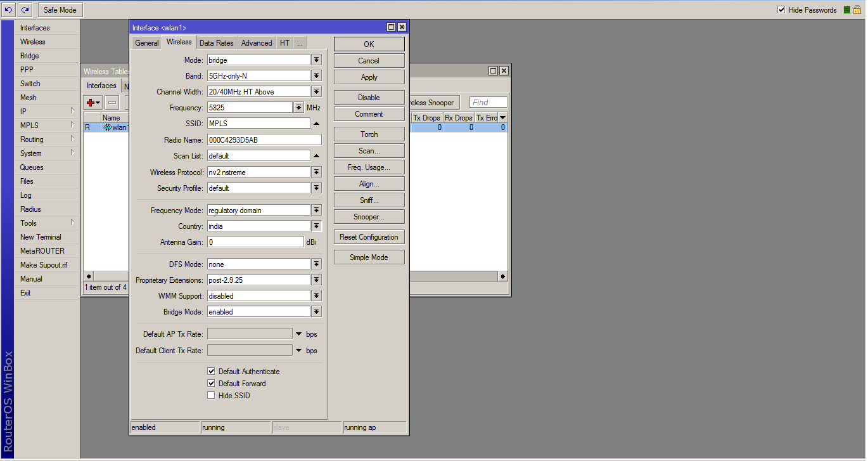Image resolution: width=868 pixels, height=461 pixels.
Task: Collapse the SSID field up-arrow
Action: (x=316, y=123)
